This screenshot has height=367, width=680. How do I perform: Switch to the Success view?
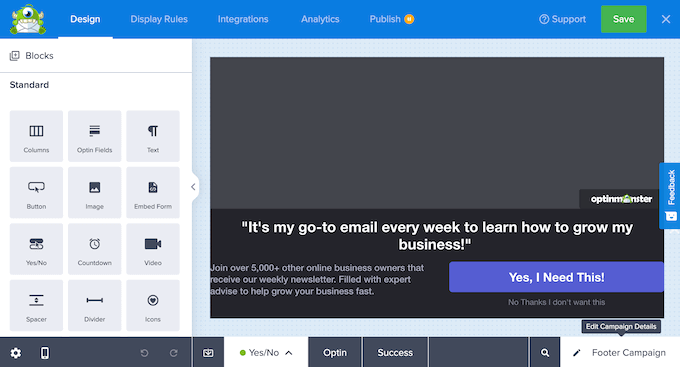click(x=395, y=353)
